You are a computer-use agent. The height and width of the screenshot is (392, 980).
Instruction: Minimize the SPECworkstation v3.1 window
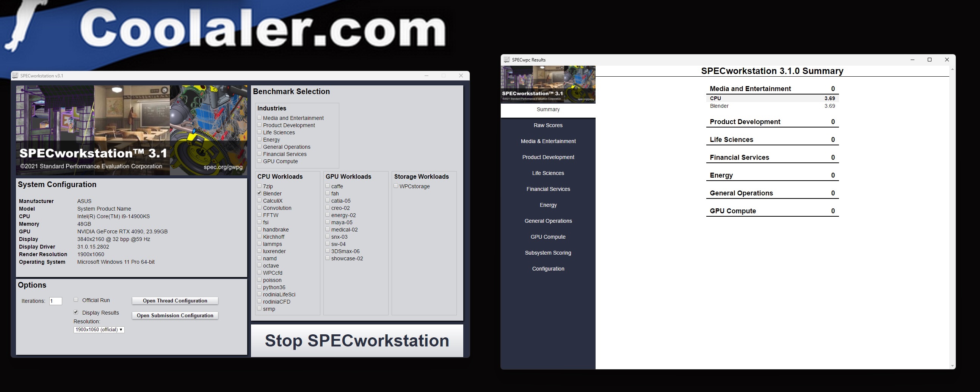[x=426, y=76]
